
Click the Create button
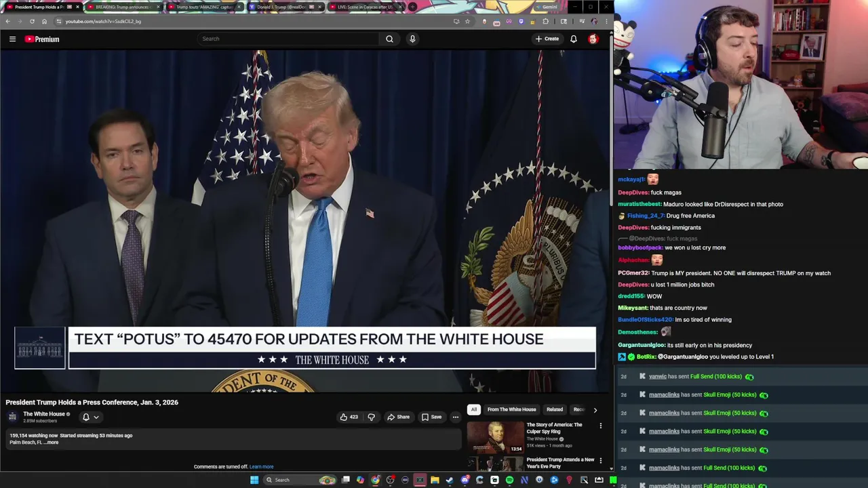tap(547, 39)
